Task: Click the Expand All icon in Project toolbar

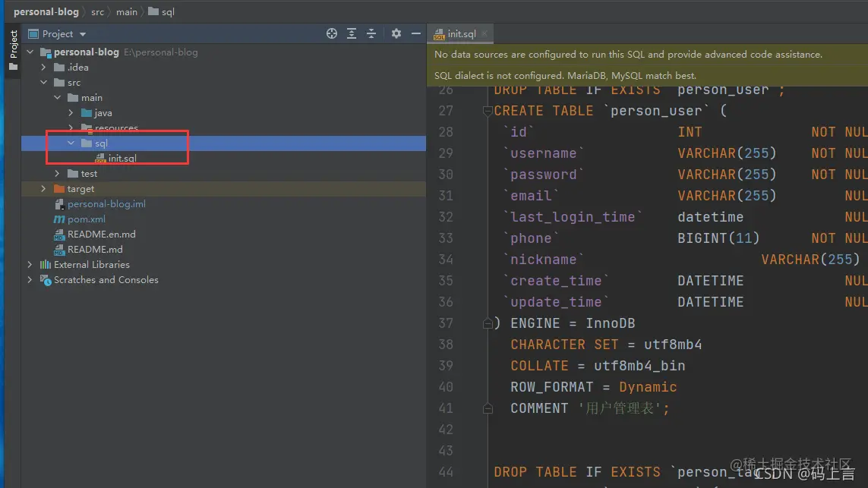Action: click(x=352, y=33)
